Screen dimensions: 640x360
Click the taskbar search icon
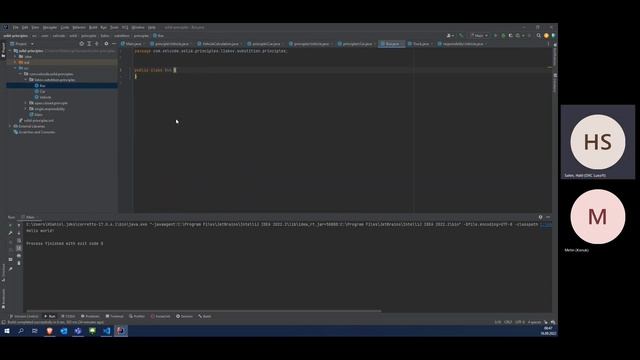point(21,331)
